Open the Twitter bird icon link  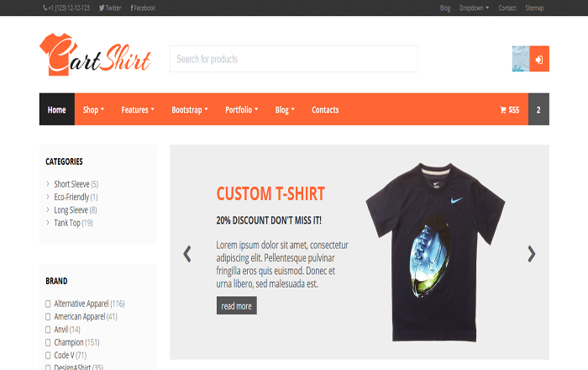tap(102, 8)
